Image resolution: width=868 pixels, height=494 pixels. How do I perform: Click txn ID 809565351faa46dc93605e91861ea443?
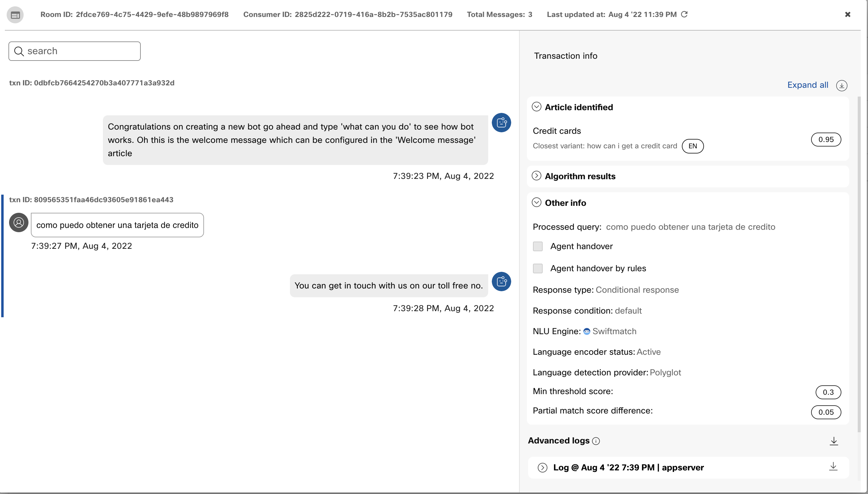(91, 199)
